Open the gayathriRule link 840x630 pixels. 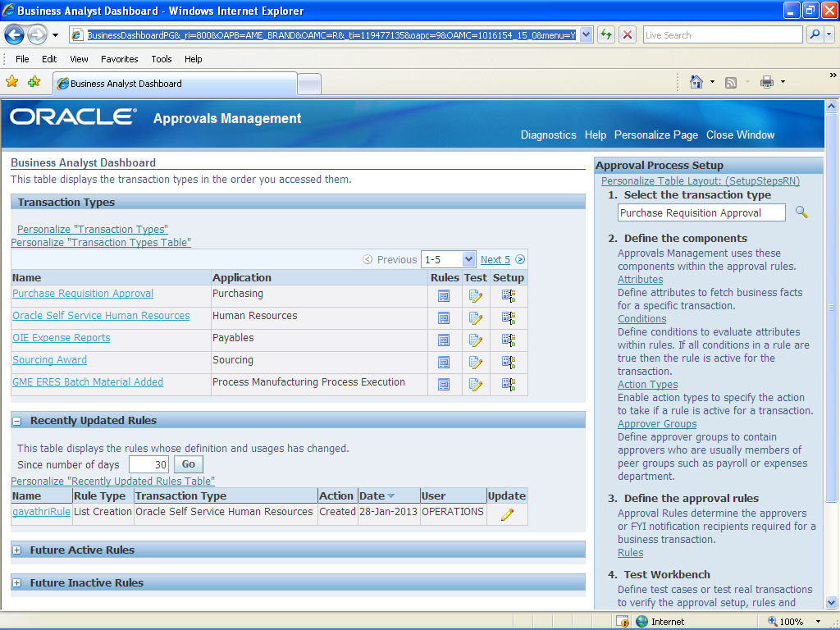pos(41,512)
